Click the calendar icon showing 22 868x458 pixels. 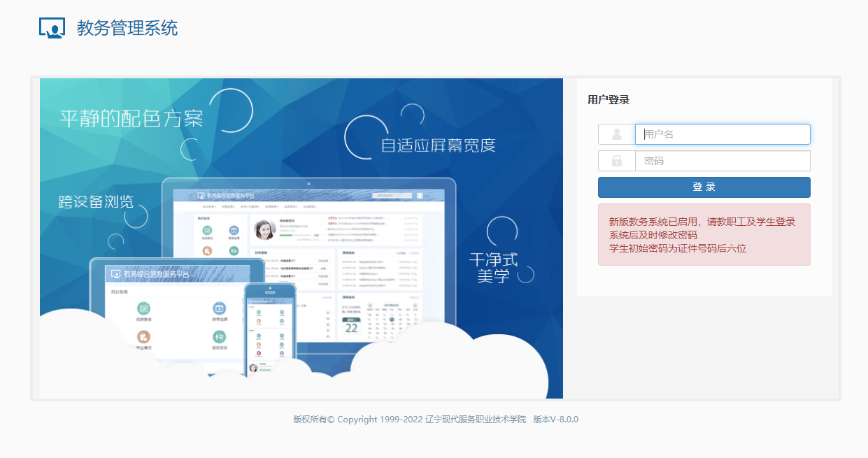click(351, 326)
